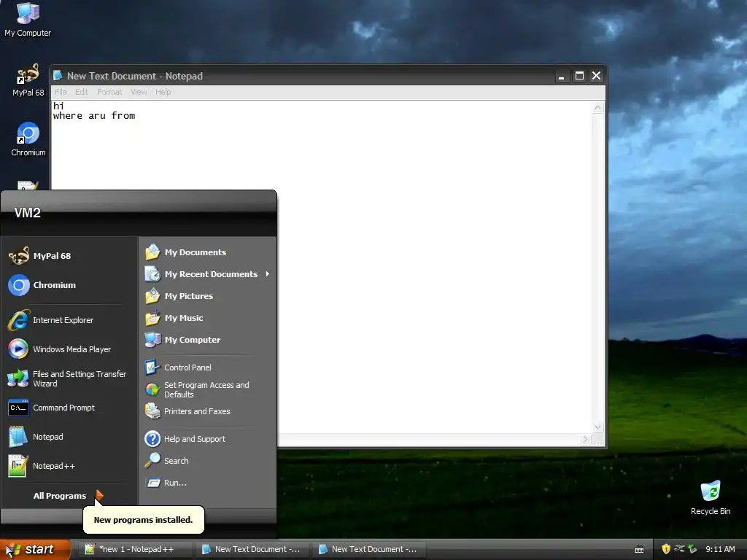Open My Pictures folder
Screen dimensions: 747x560
(207, 296)
